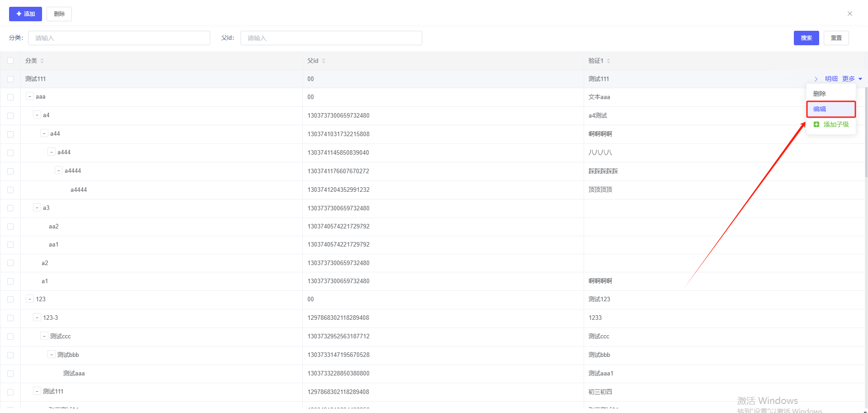The image size is (868, 413).
Task: Collapse the a444 tree node
Action: coord(52,152)
